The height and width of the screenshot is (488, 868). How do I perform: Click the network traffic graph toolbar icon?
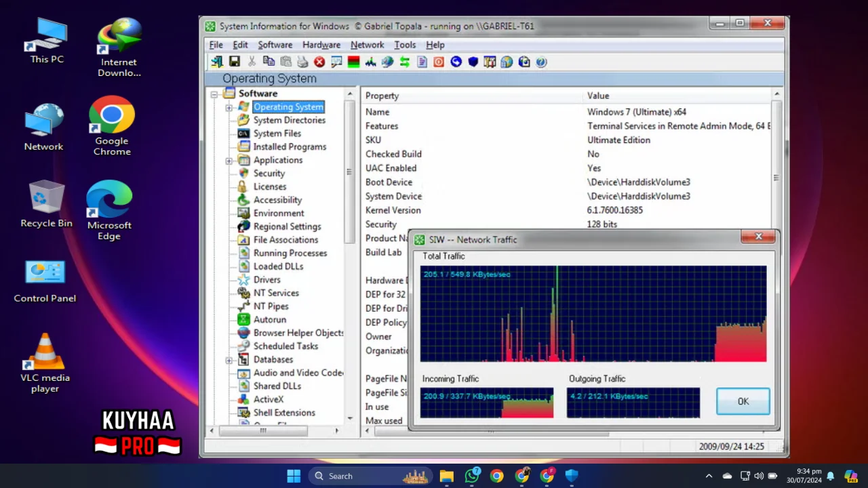pyautogui.click(x=370, y=62)
